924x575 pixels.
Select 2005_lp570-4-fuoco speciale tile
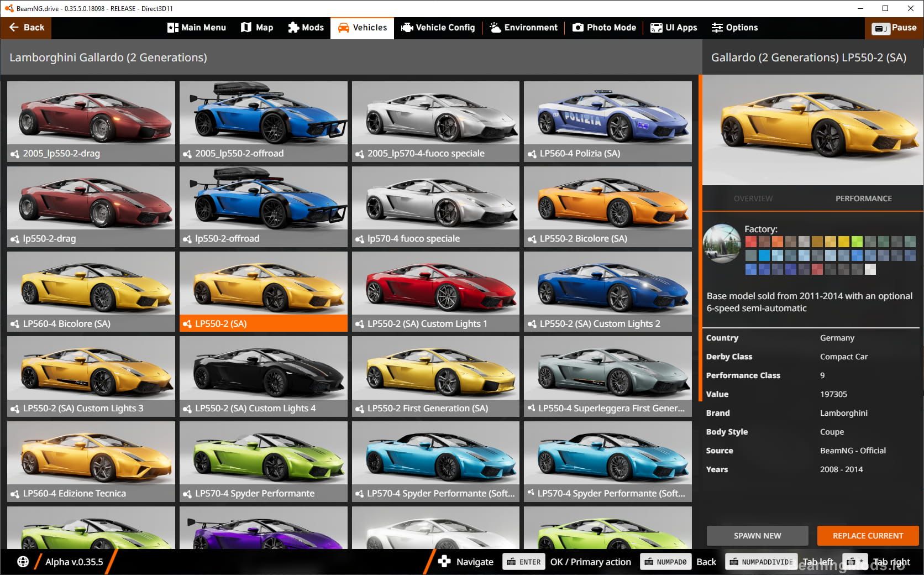[435, 122]
